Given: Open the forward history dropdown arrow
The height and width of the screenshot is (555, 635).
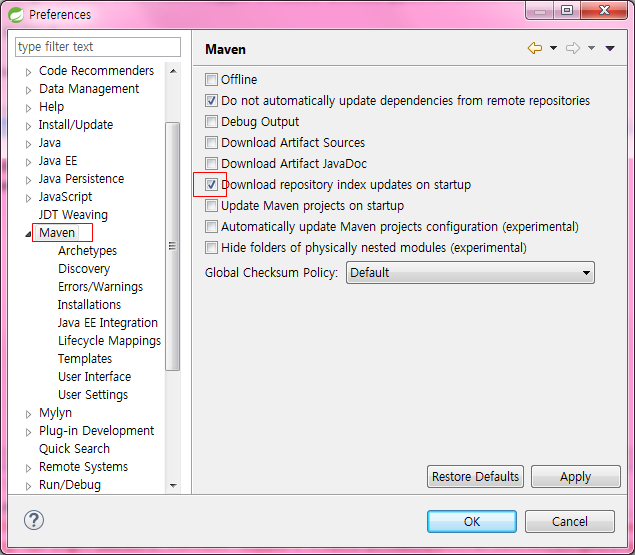Looking at the screenshot, I should (x=591, y=48).
